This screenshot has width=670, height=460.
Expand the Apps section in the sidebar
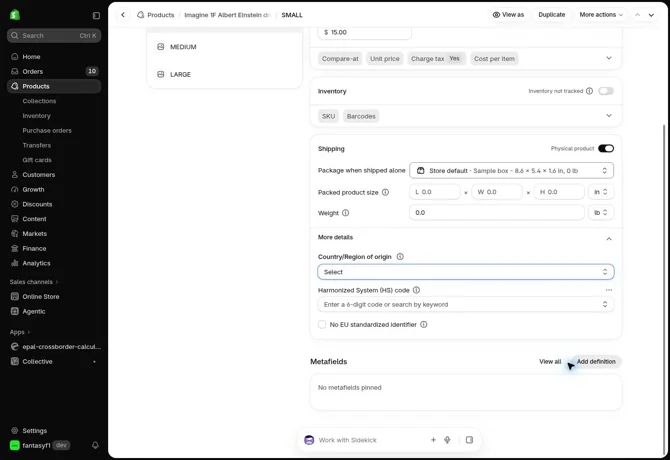[x=20, y=332]
